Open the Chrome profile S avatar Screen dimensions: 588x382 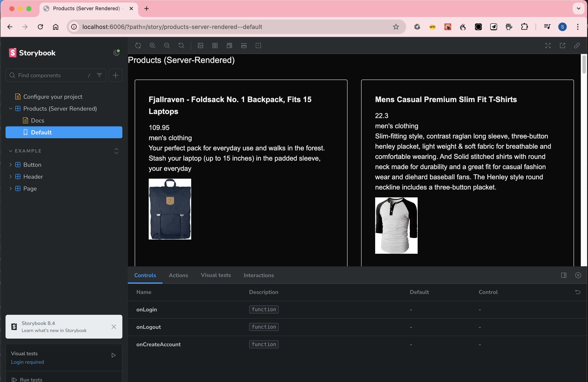[x=562, y=27]
